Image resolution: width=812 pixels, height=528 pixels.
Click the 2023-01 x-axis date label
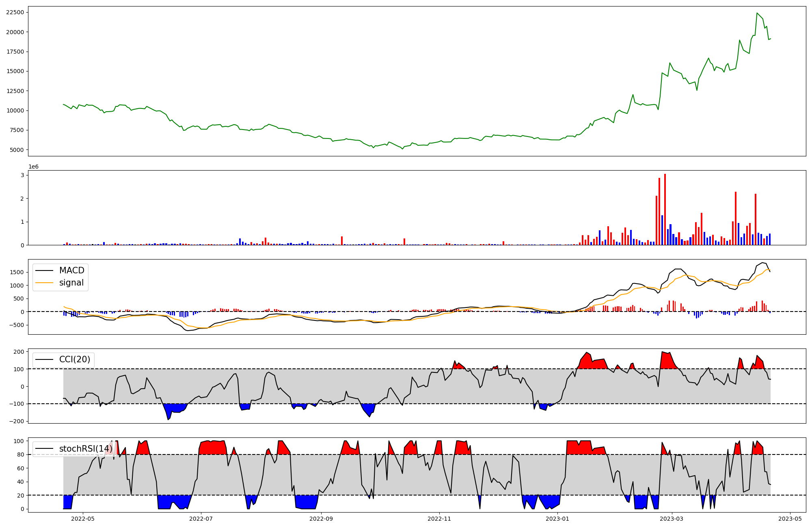coord(557,519)
